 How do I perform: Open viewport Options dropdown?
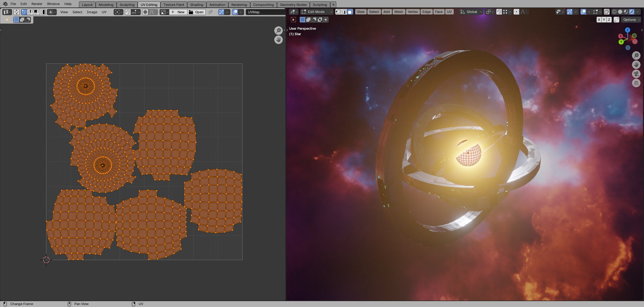tap(631, 20)
